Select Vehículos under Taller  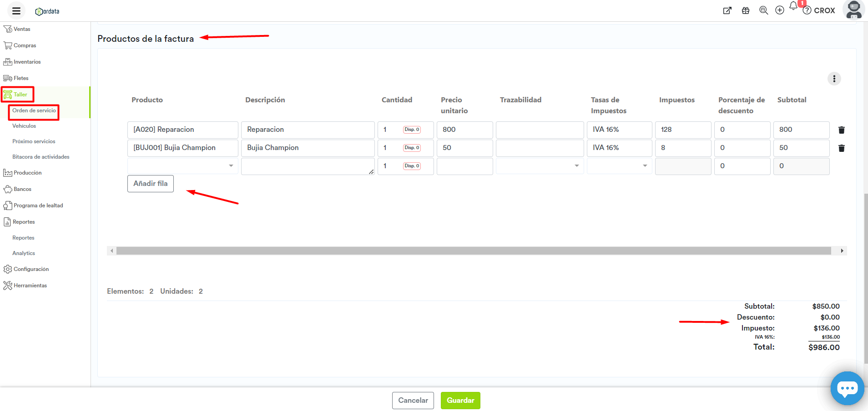(x=24, y=126)
